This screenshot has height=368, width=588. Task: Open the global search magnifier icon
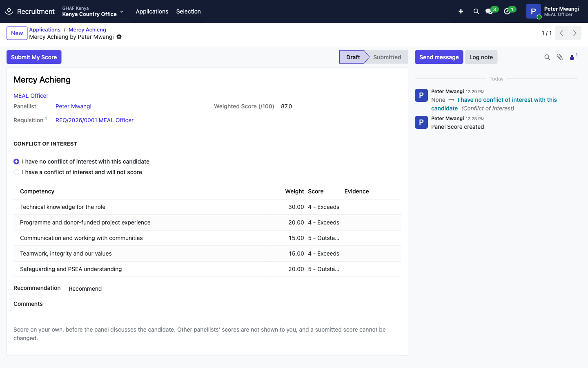pos(476,11)
